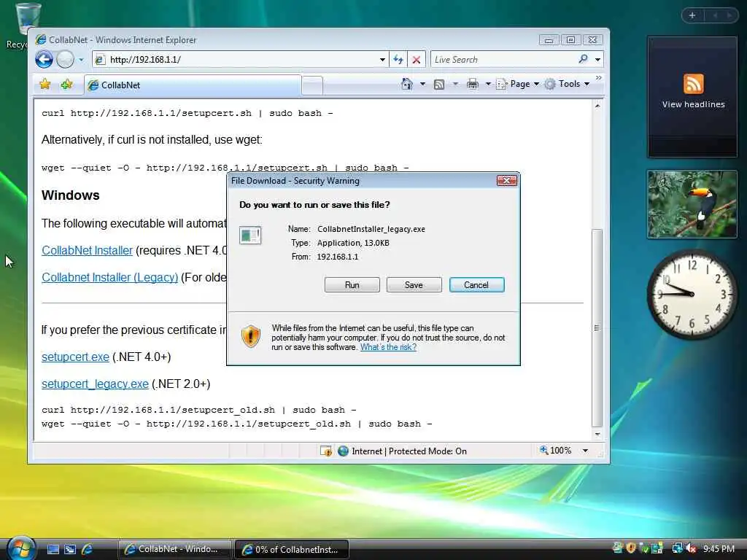
Task: Click the muted volume tray icon
Action: pos(691,549)
